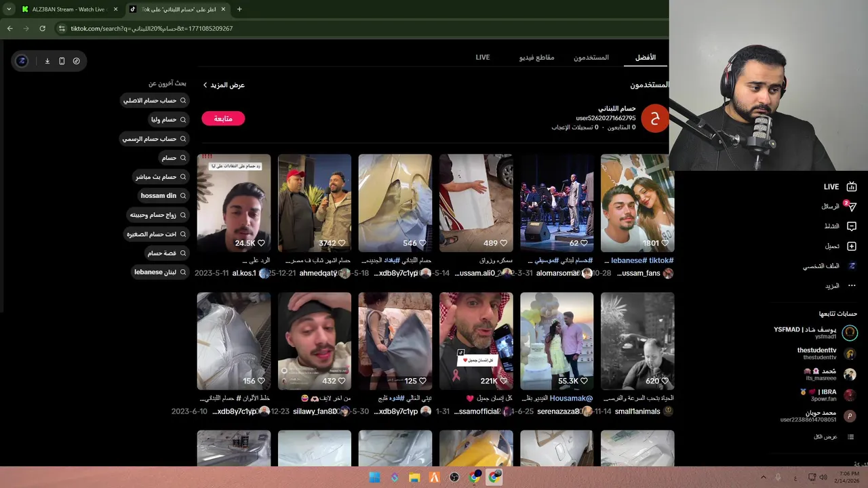
Task: Search suggestion 'زواج حسام وحبيبته'
Action: coord(158,215)
